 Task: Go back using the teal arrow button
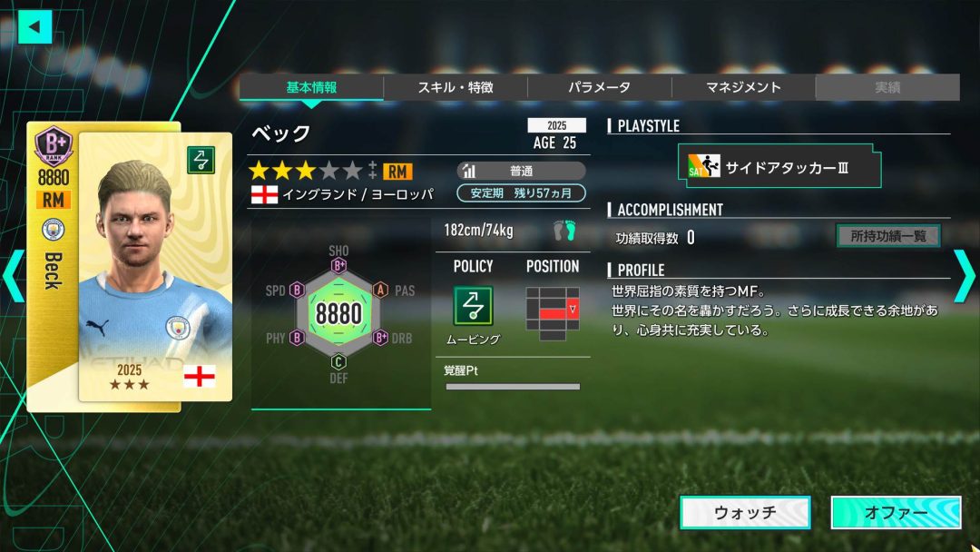(x=35, y=27)
